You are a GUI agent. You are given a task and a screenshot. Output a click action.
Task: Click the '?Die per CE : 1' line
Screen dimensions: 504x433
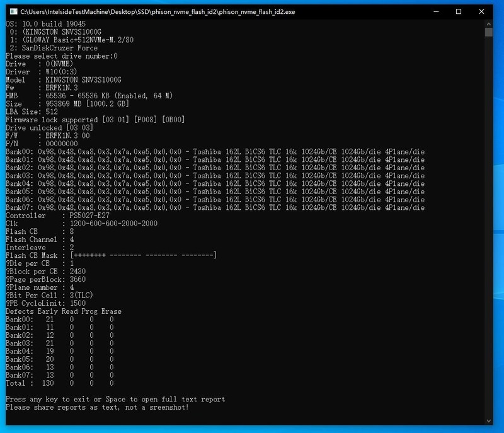(x=40, y=263)
